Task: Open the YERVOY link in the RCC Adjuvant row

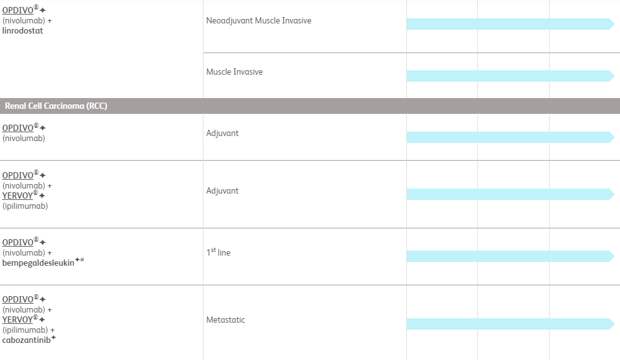Action: [17, 196]
